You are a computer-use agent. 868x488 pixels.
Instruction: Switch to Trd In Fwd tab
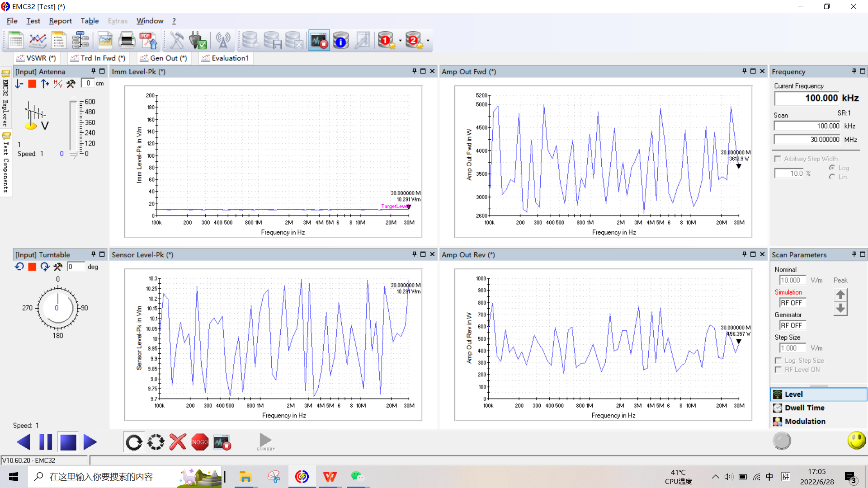[x=98, y=58]
